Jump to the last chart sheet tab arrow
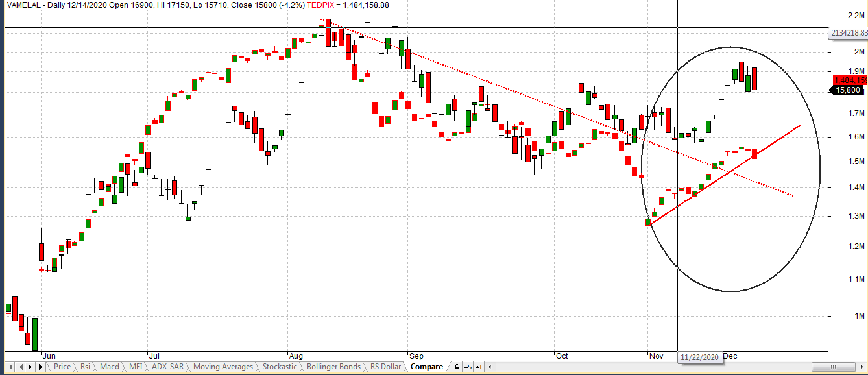 click(41, 367)
